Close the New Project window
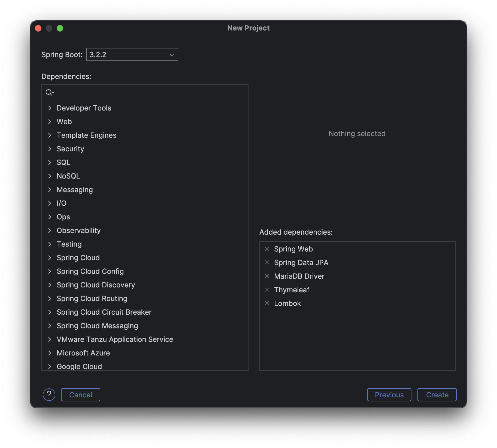The height and width of the screenshot is (448, 497). pos(38,28)
